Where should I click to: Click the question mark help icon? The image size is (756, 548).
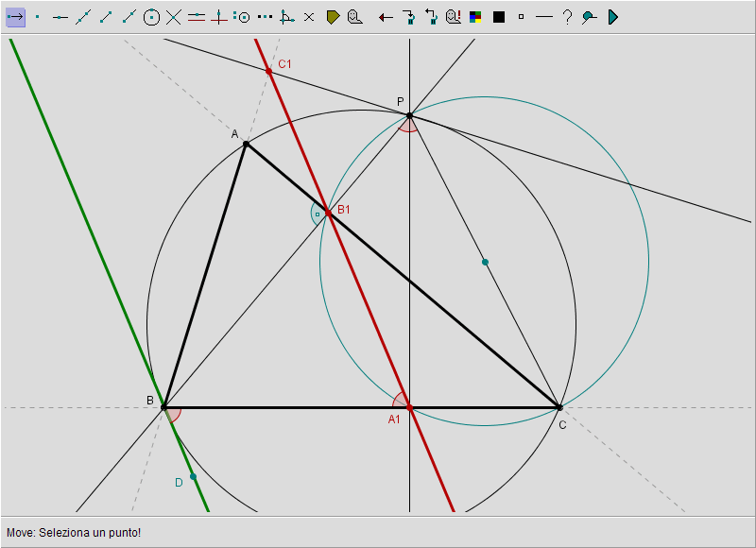click(568, 17)
